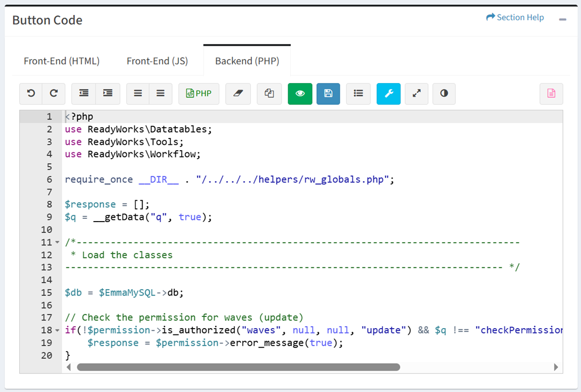Fold comment block at line 11

click(58, 242)
